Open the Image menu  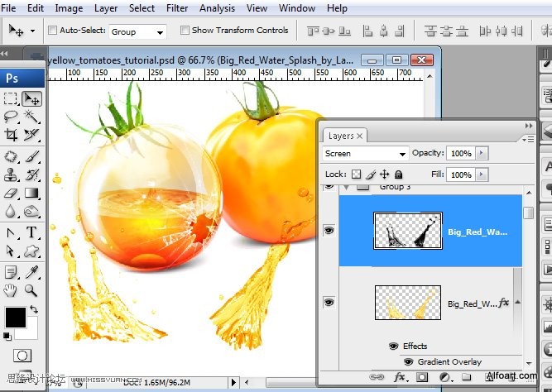pyautogui.click(x=69, y=8)
